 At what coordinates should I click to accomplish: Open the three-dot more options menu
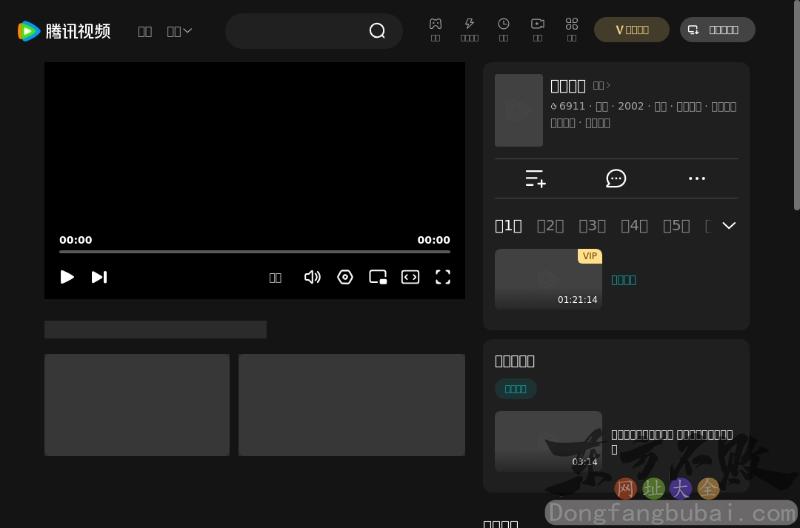pyautogui.click(x=697, y=179)
